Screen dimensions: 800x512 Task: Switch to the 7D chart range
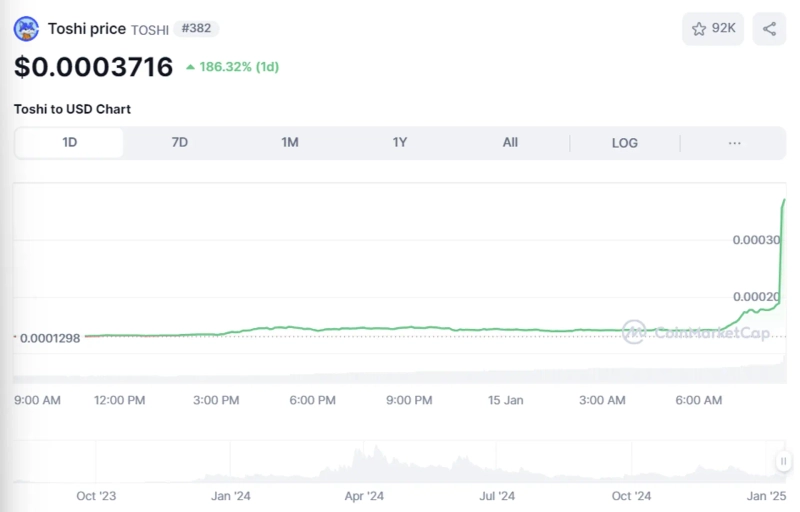pos(180,143)
